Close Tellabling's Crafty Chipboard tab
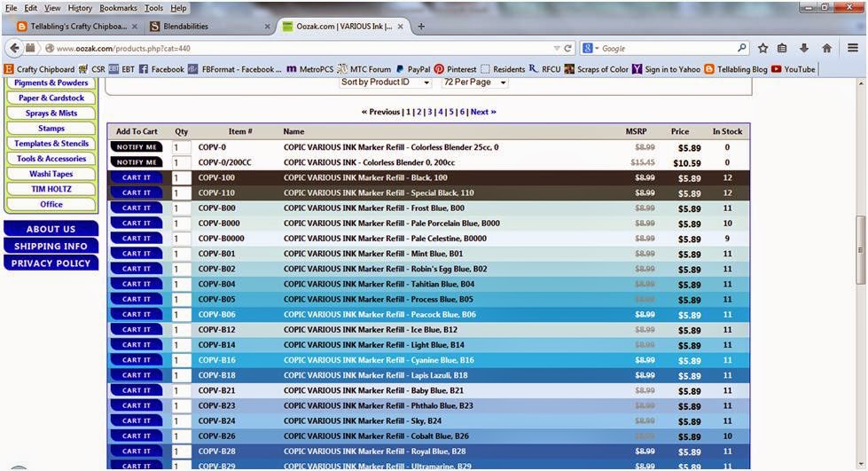Image resolution: width=868 pixels, height=471 pixels. click(135, 26)
